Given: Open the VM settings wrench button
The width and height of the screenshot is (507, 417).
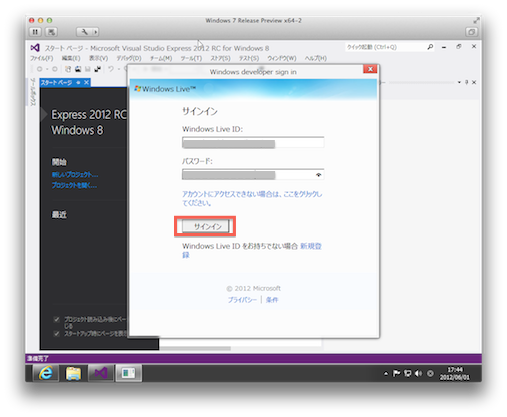Looking at the screenshot, I should [x=84, y=32].
